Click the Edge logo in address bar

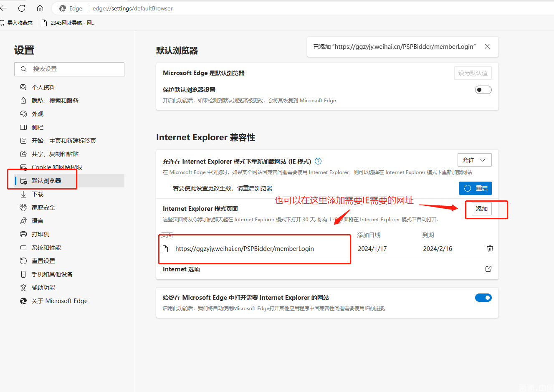pos(63,8)
